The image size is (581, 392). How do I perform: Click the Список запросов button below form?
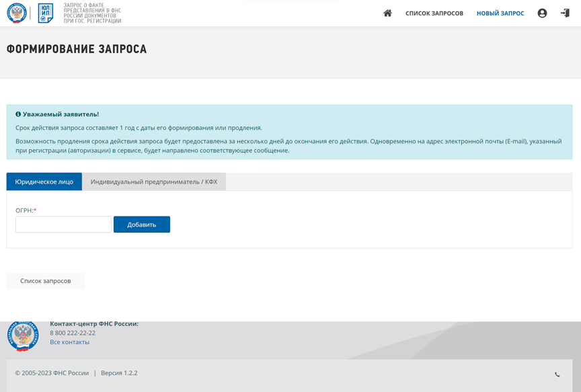(46, 280)
